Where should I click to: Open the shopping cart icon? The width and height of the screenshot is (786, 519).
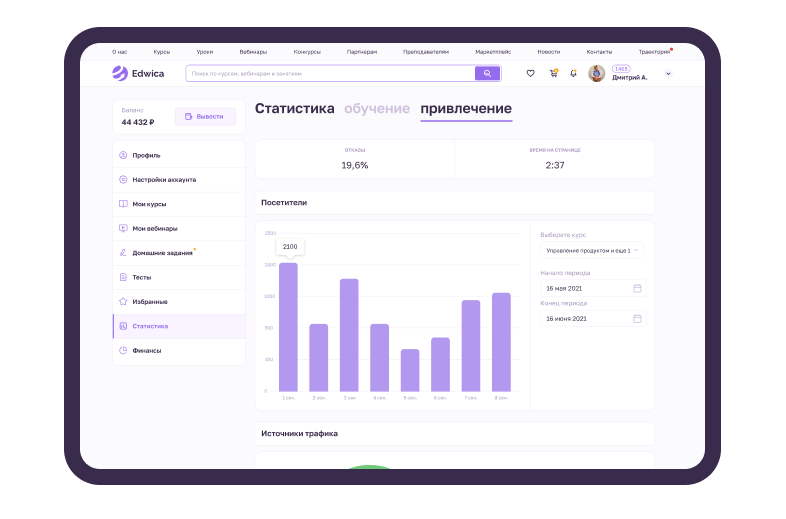553,73
